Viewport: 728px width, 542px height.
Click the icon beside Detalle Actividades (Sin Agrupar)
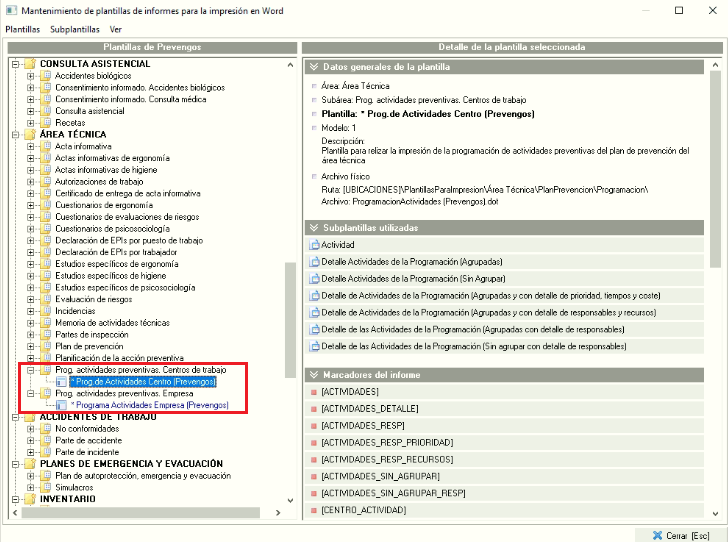coord(314,278)
